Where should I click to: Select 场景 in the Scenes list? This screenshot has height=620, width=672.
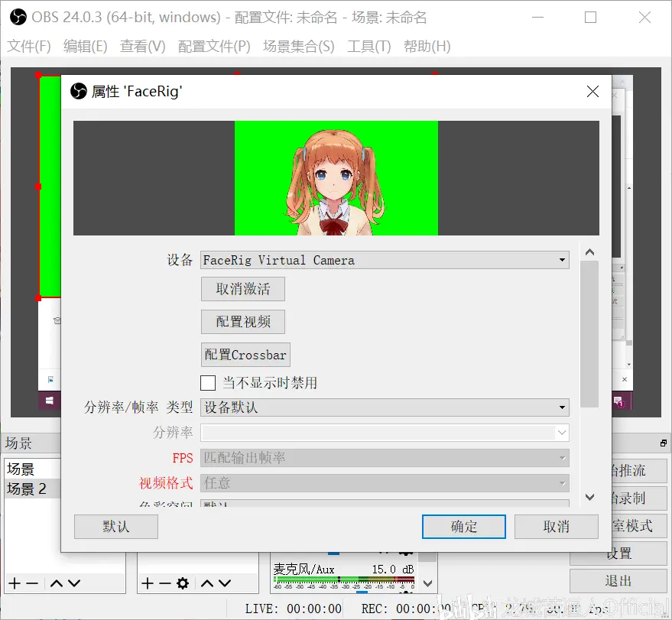(33, 469)
